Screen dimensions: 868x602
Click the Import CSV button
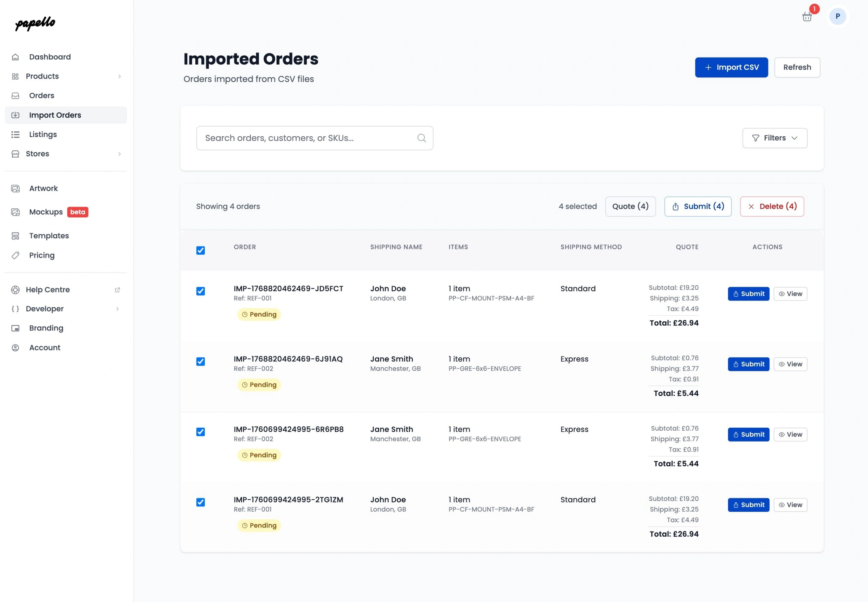(x=731, y=67)
